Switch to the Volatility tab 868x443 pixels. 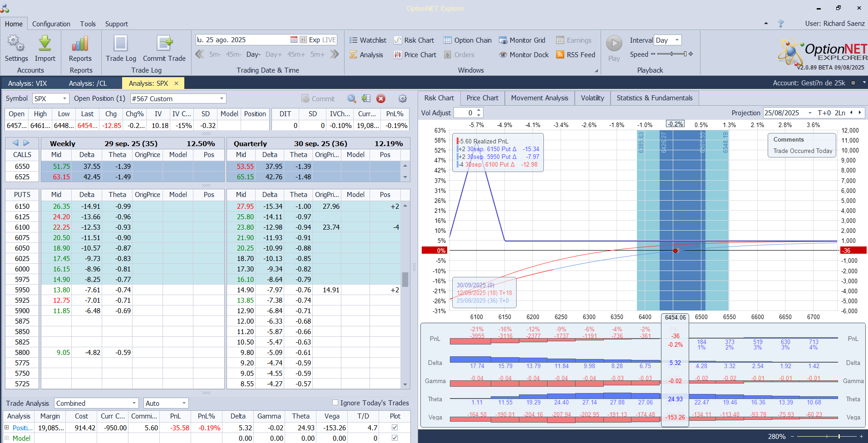(592, 98)
